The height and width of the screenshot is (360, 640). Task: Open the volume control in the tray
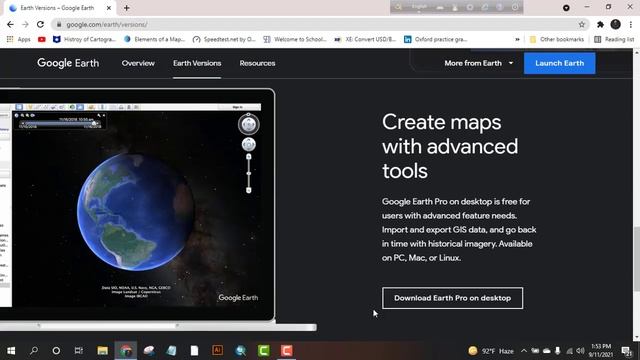(580, 351)
